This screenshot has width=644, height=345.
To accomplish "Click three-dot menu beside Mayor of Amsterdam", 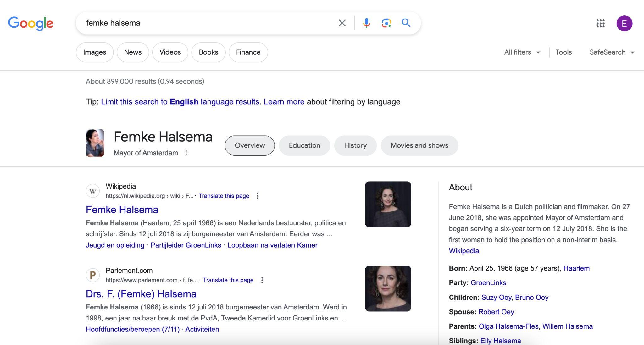I will (186, 152).
